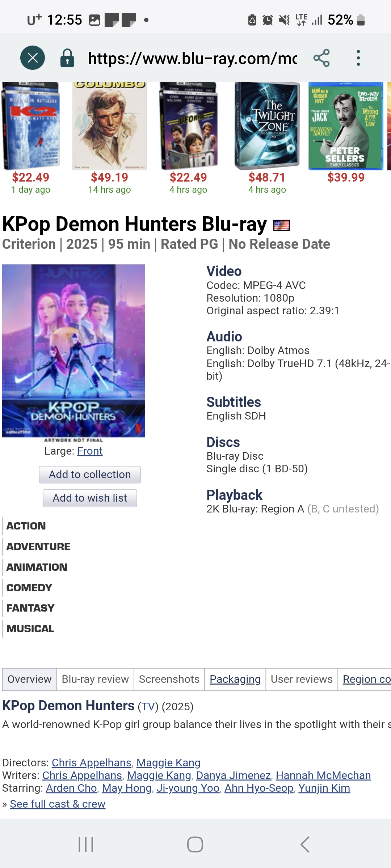The image size is (391, 868).
Task: Tap the share icon in address bar
Action: 321,58
